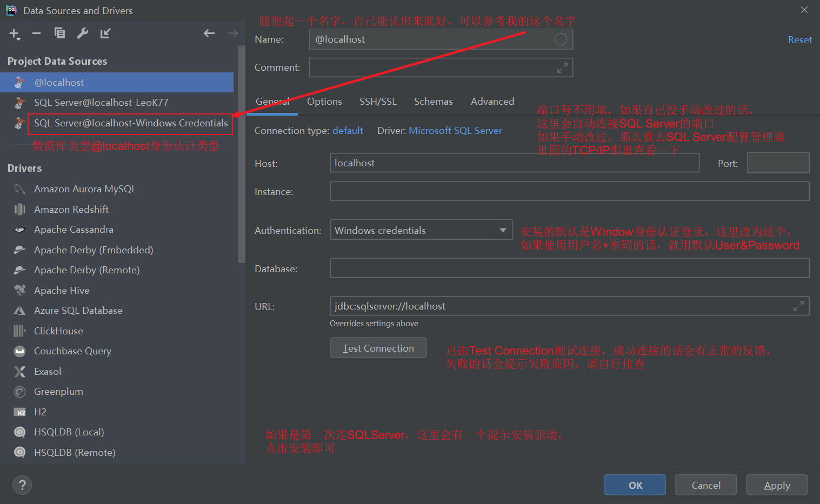Image resolution: width=820 pixels, height=504 pixels.
Task: Open driver settings via the wrench icon
Action: pos(83,33)
